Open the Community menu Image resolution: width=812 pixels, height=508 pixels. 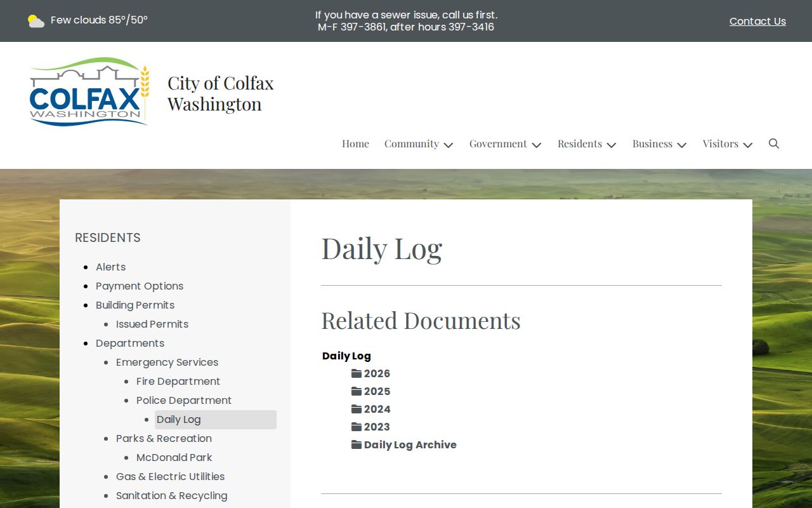click(x=412, y=144)
